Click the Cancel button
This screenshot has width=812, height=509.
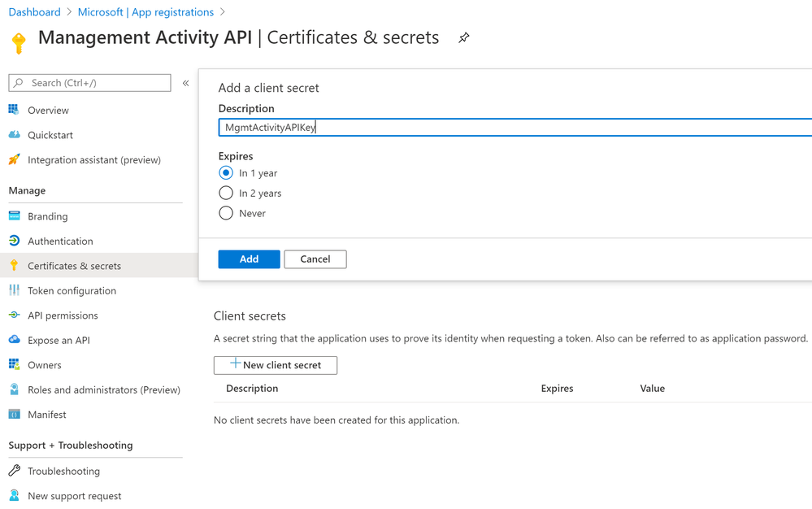coord(315,259)
